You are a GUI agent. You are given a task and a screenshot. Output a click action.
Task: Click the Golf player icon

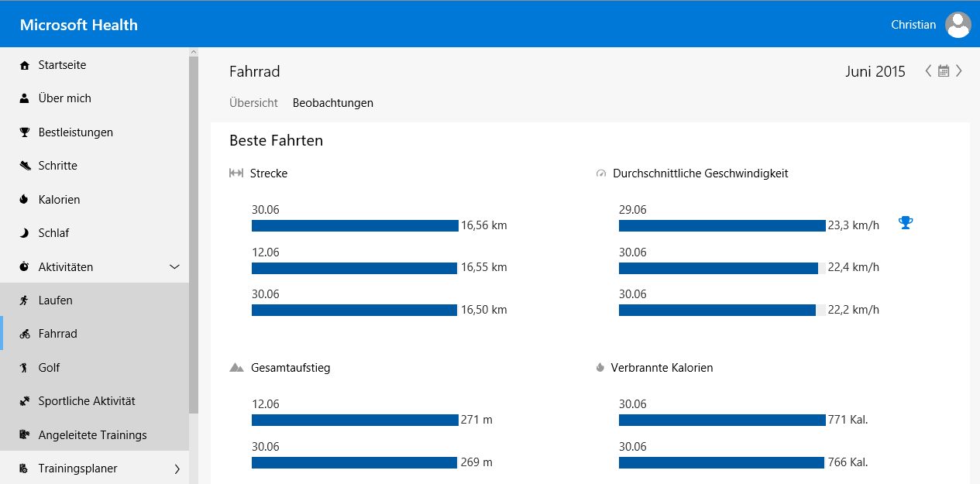point(24,368)
